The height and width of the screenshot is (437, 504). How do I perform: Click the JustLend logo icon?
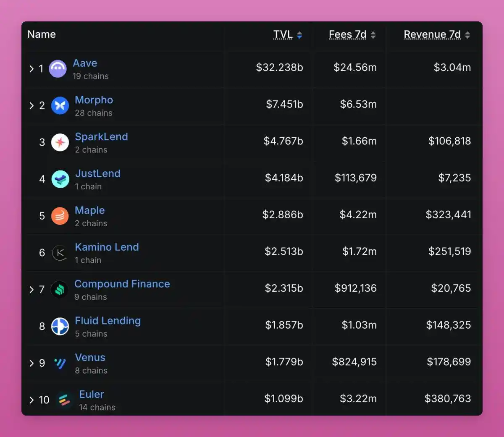point(60,179)
